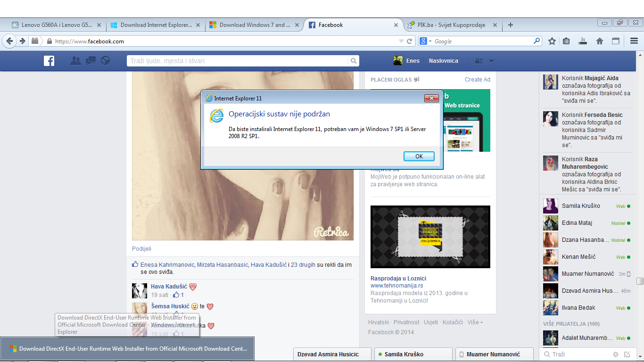Viewport: 644px width, 362px height.
Task: Switch to the Download Internet Explorer tab
Action: [156, 25]
